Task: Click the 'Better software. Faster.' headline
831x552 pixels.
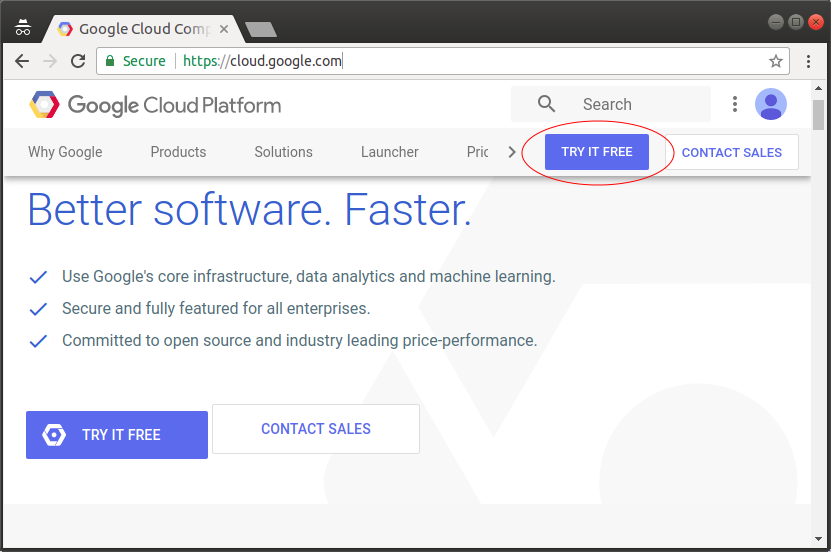Action: click(x=250, y=210)
